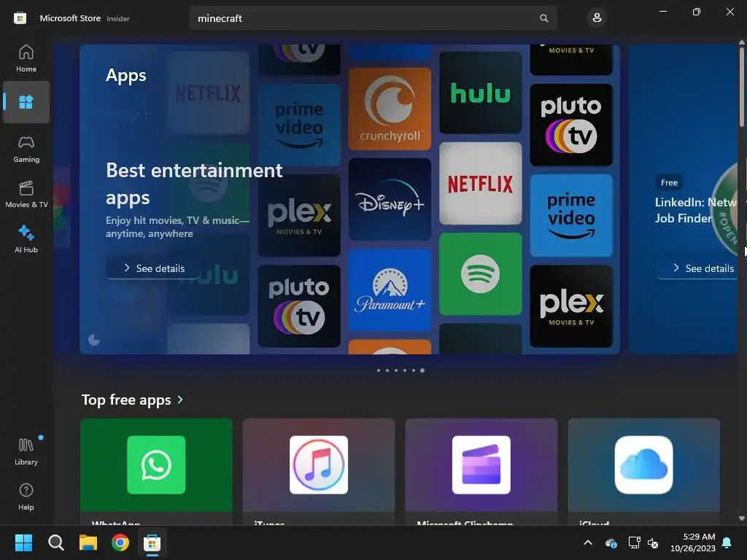Click the green Spotify tile
Image resolution: width=747 pixels, height=560 pixels.
(480, 274)
